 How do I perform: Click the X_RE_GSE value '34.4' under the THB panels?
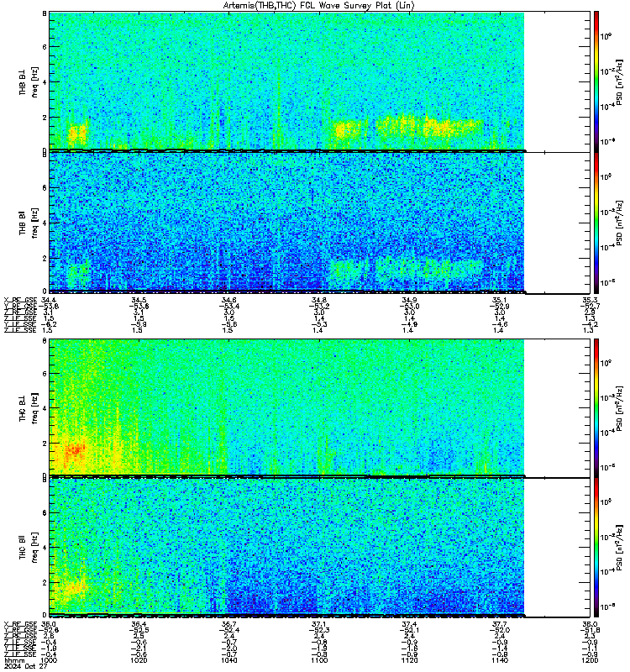(x=48, y=300)
